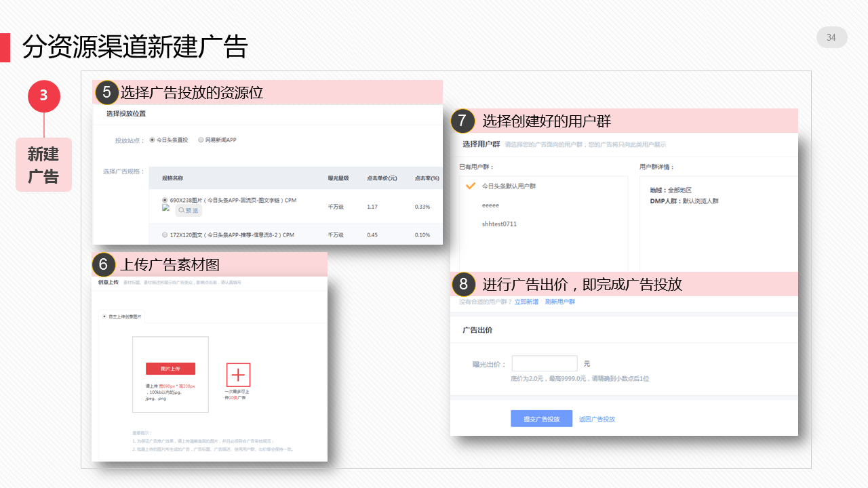Choose the 690X238图片 ad spec radio
This screenshot has width=868, height=488.
pyautogui.click(x=165, y=200)
